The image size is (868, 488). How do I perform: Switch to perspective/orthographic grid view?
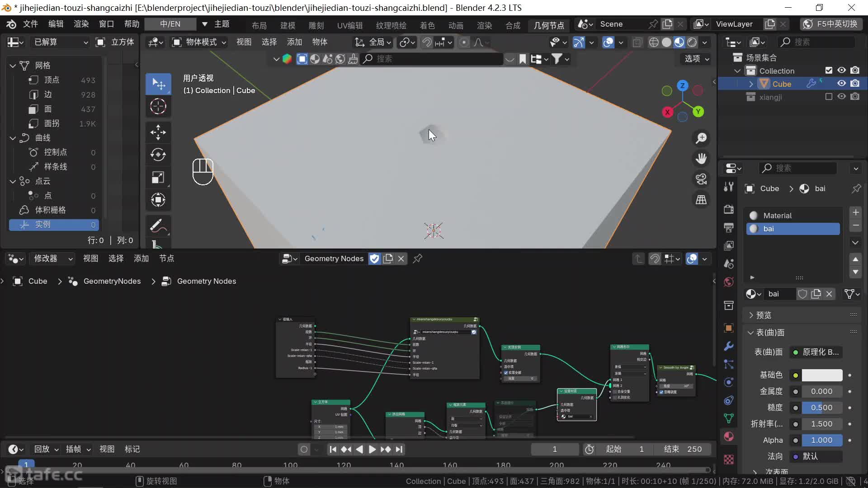pyautogui.click(x=701, y=200)
